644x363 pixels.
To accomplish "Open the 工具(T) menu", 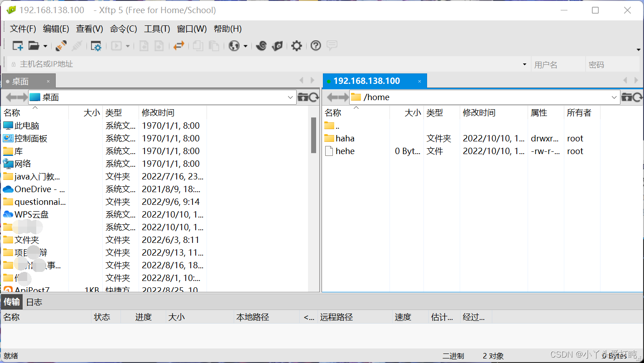I will [x=157, y=29].
